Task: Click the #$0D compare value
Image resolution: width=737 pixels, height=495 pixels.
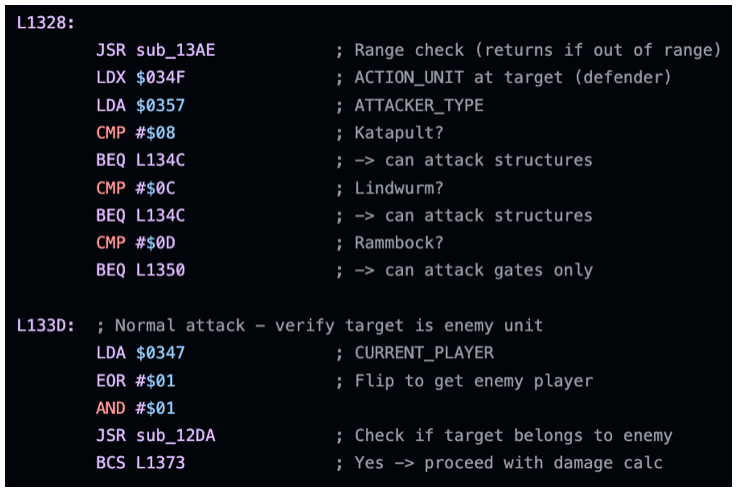Action: click(155, 242)
